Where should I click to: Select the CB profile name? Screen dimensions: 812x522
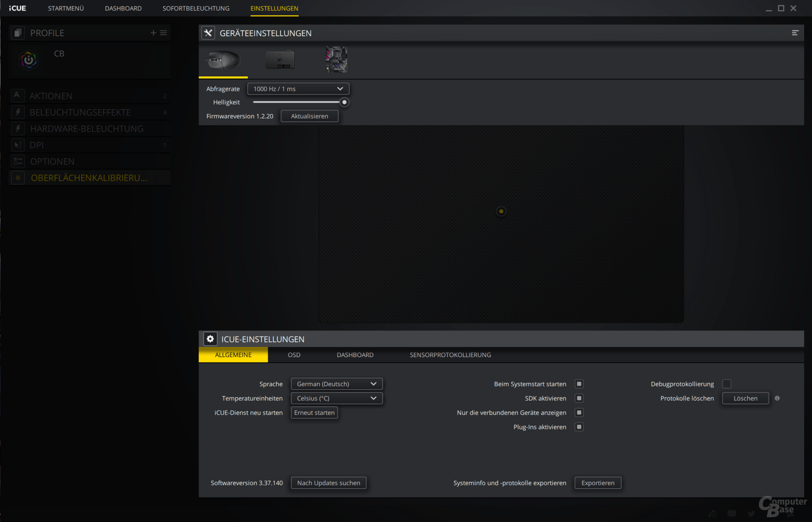[x=59, y=54]
